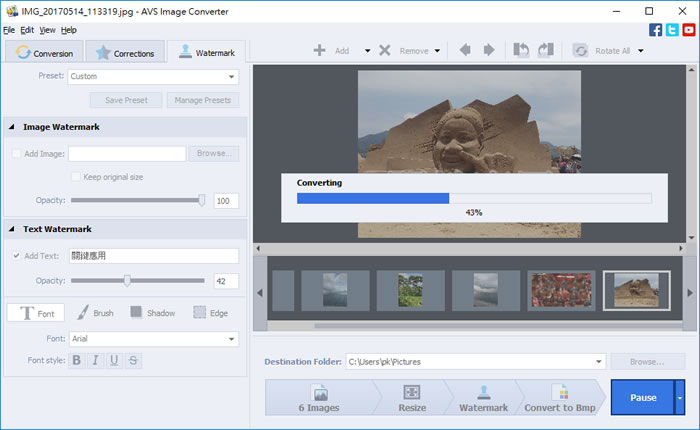The width and height of the screenshot is (700, 430).
Task: Open the Remove dropdown arrow
Action: click(437, 51)
